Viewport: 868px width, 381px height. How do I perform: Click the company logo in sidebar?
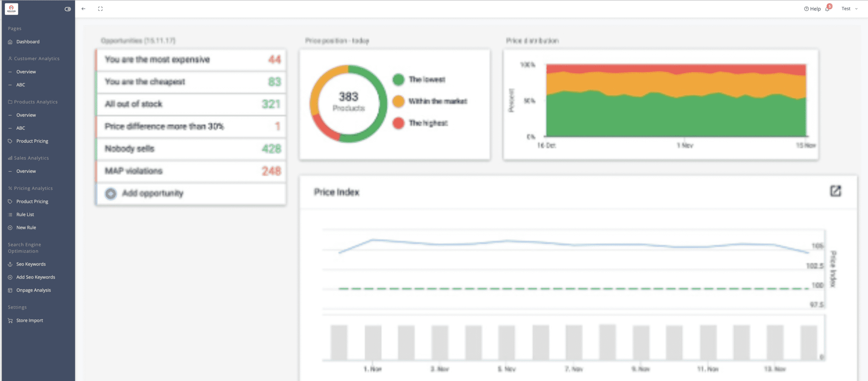(x=11, y=9)
